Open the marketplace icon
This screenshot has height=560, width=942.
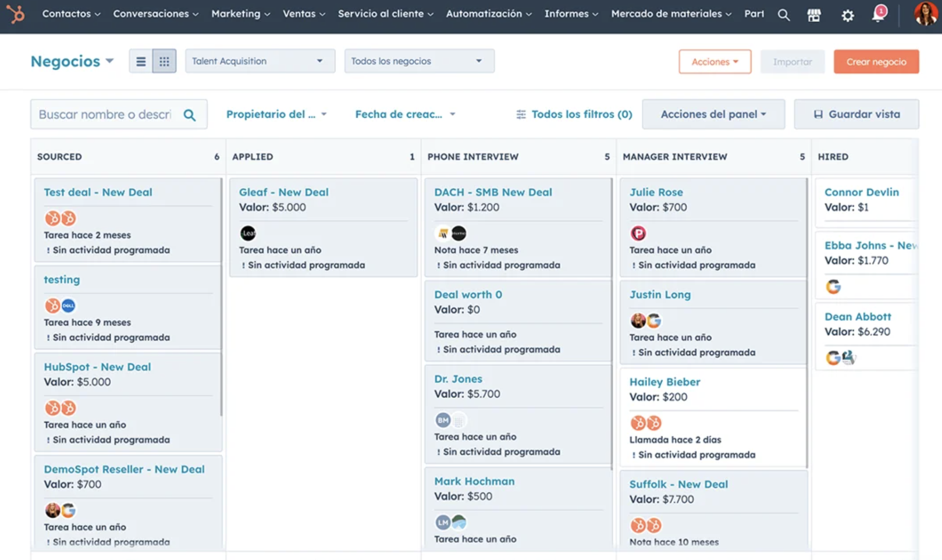point(814,15)
